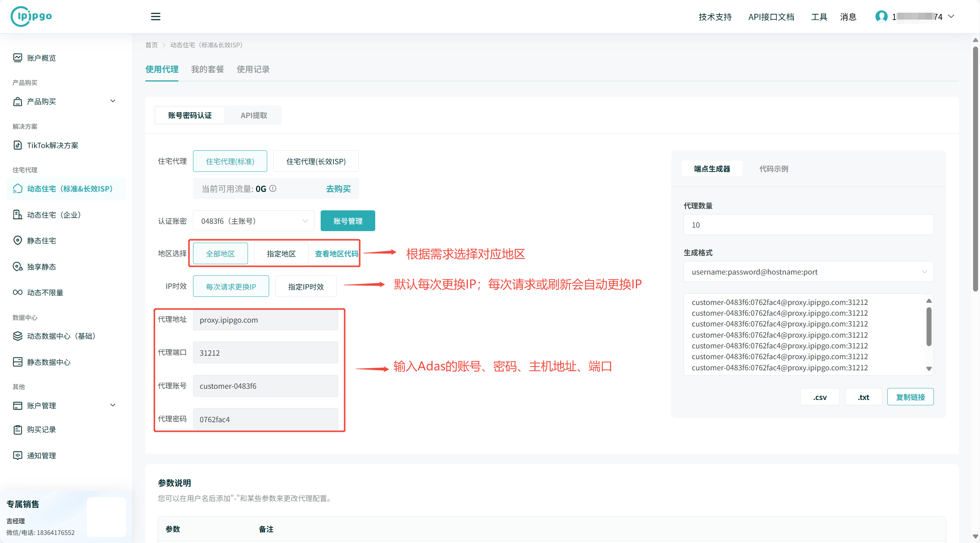Click the TikTok solution icon
The image size is (980, 543).
pos(18,145)
